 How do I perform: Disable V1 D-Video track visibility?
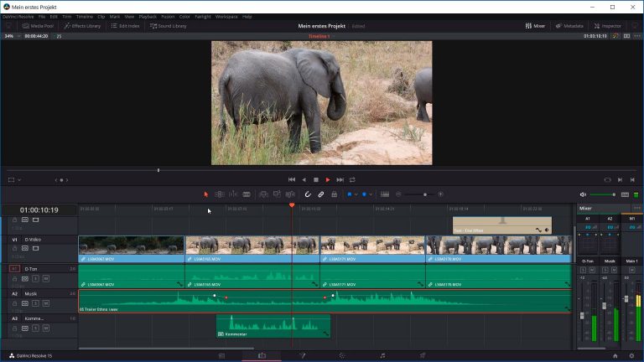point(36,248)
